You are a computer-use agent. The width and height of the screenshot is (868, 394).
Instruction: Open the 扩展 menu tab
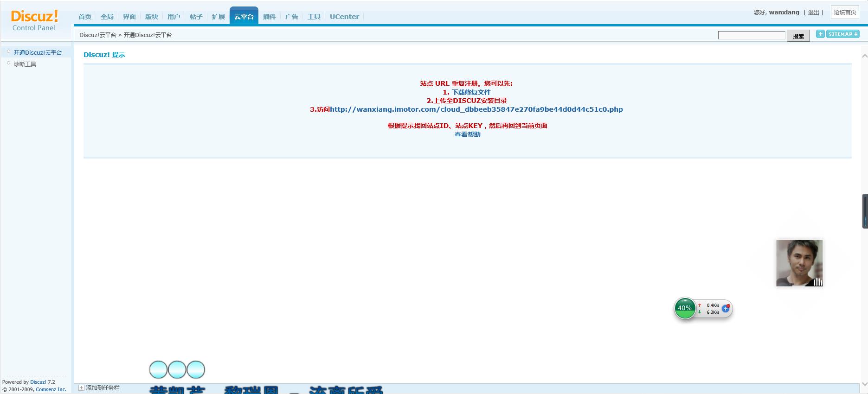pyautogui.click(x=219, y=17)
